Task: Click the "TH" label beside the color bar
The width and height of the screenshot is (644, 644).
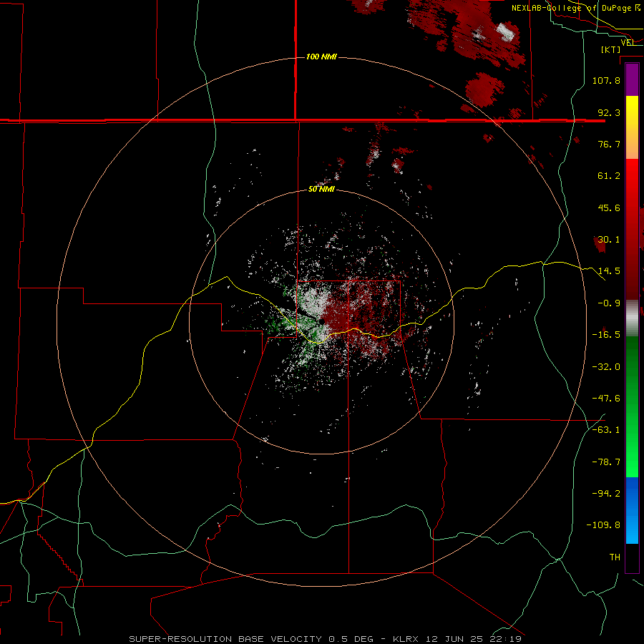Action: 615,557
